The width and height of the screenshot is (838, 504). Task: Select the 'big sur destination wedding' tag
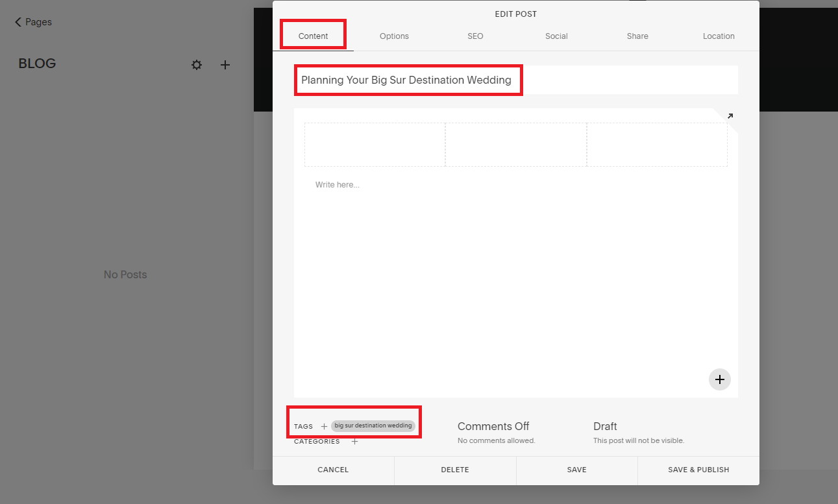tap(373, 426)
